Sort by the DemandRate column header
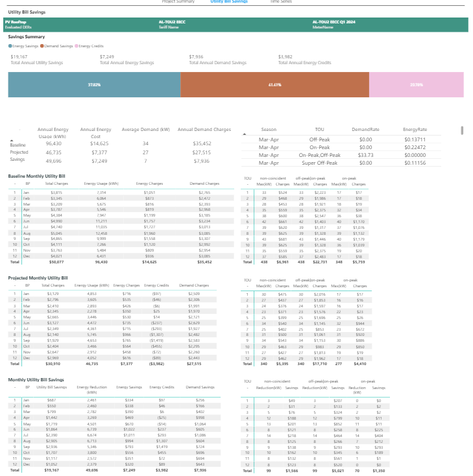473x476 pixels. point(365,129)
